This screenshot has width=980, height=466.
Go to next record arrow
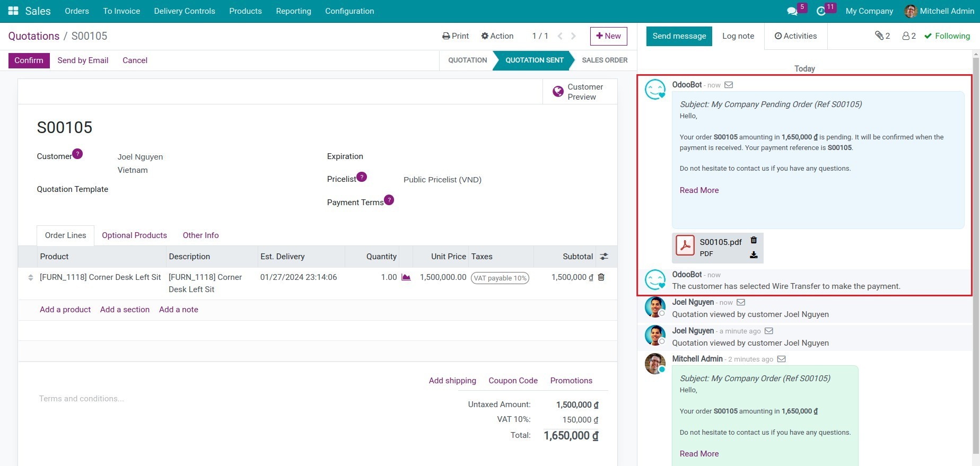(573, 36)
